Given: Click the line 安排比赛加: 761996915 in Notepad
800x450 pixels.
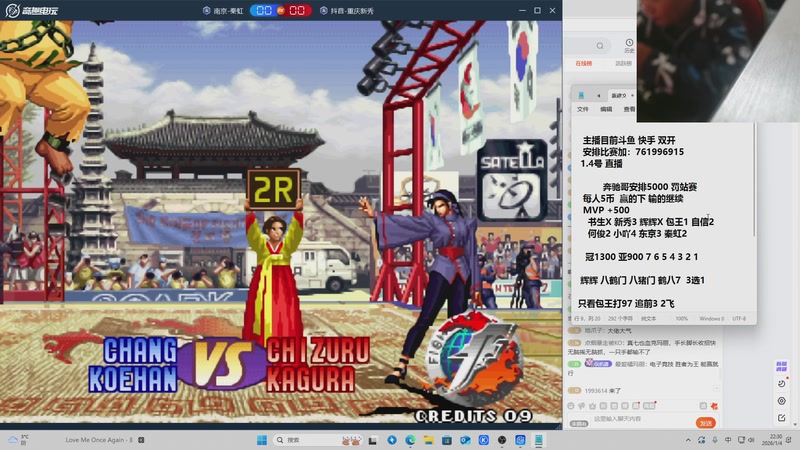Looking at the screenshot, I should coord(633,152).
